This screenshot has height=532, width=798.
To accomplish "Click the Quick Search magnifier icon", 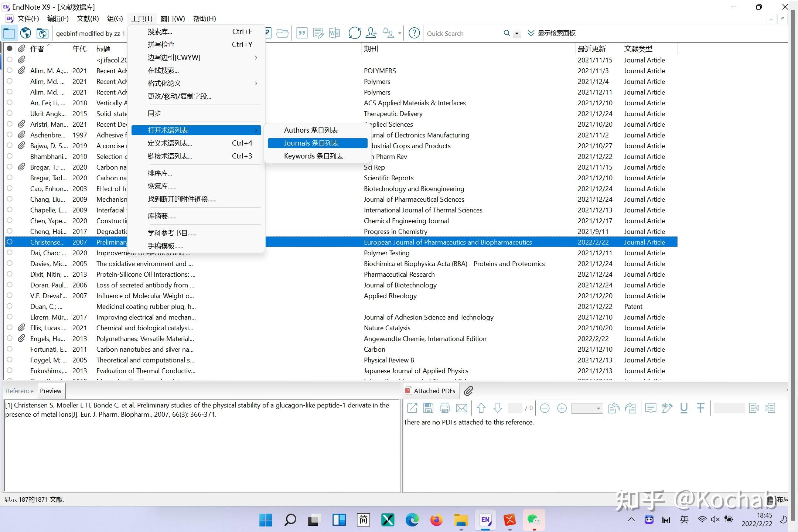I will [507, 33].
